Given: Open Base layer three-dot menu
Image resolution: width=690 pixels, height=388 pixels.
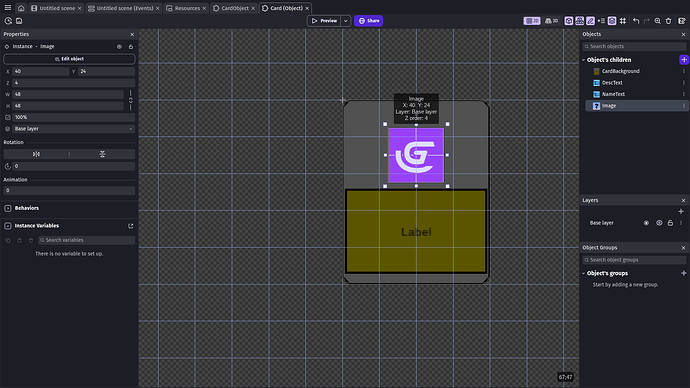Looking at the screenshot, I should pyautogui.click(x=681, y=223).
